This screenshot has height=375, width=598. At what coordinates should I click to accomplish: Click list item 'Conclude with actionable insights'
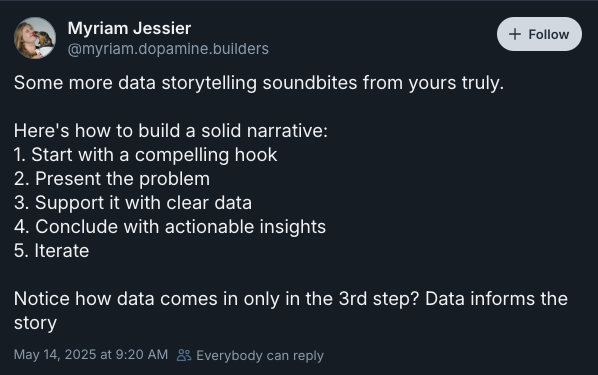coord(170,227)
